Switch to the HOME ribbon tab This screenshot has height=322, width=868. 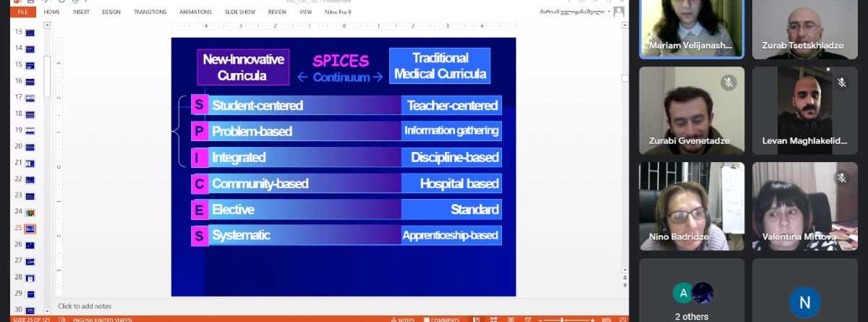pyautogui.click(x=52, y=12)
